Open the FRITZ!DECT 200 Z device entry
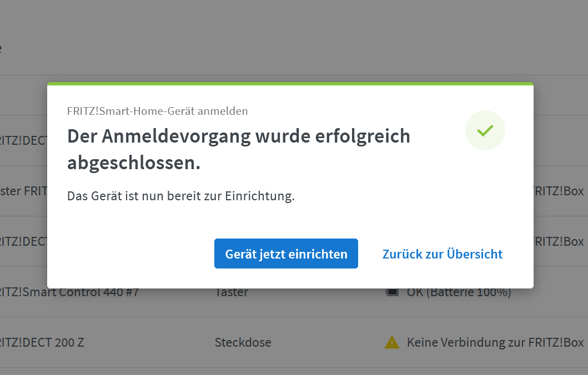This screenshot has height=375, width=588. pyautogui.click(x=42, y=342)
